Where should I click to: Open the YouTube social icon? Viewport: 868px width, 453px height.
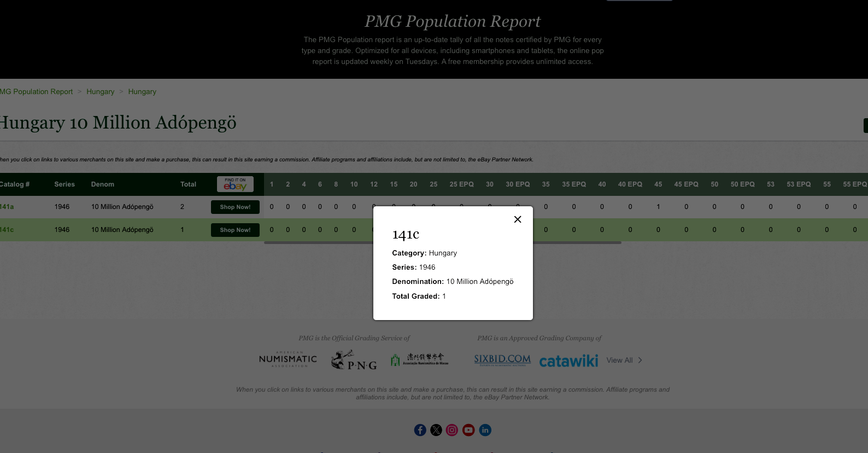(x=468, y=430)
